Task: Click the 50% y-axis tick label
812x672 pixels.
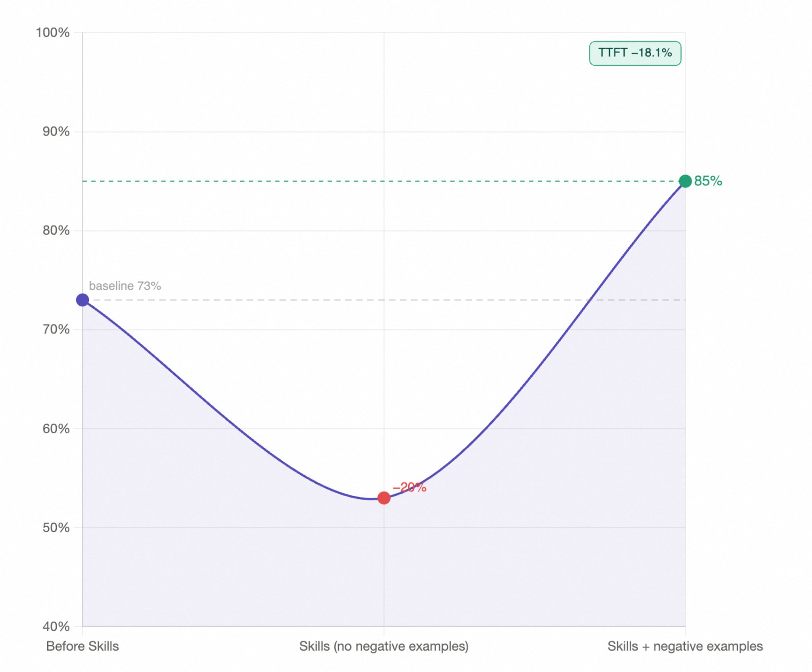Action: [56, 527]
